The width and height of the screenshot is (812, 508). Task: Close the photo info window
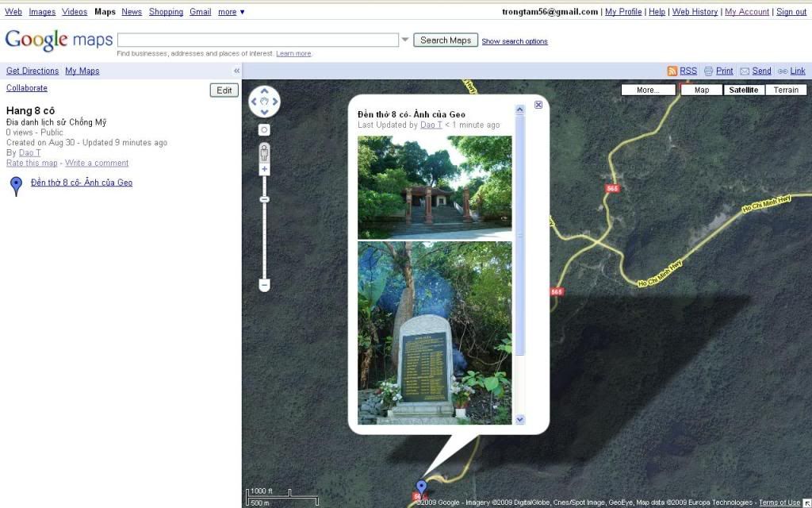[x=538, y=105]
